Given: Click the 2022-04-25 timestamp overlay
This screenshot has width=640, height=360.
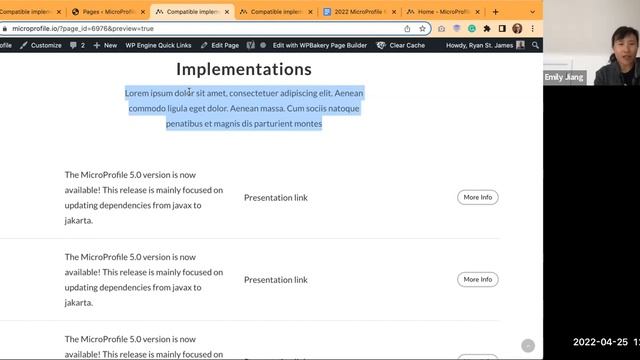Looking at the screenshot, I should (606, 342).
